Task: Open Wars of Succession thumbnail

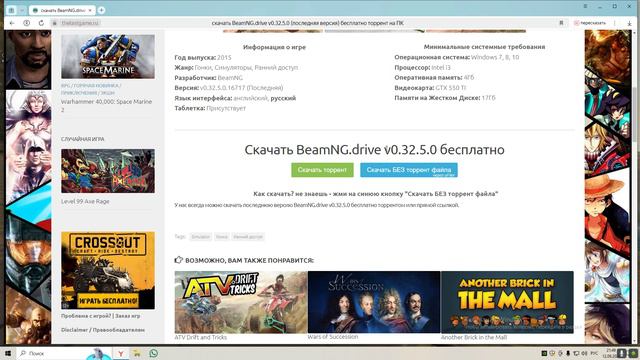Action: coord(374,302)
